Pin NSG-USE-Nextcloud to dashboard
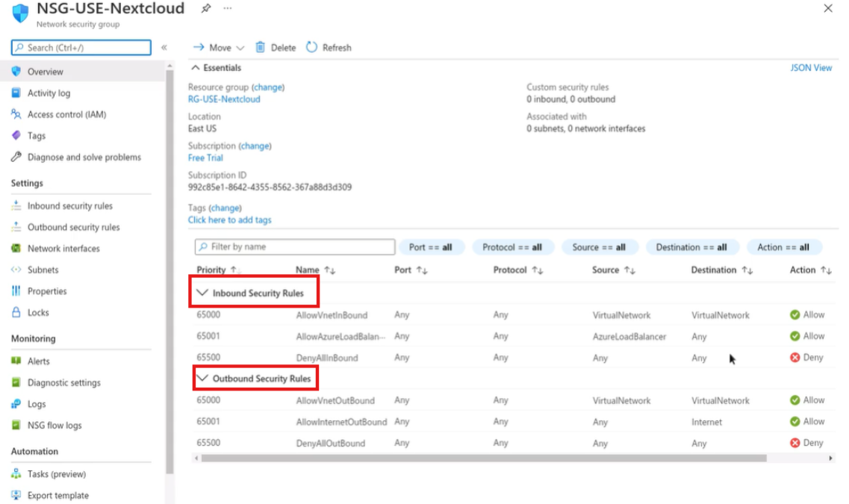This screenshot has width=849, height=504. pos(206,9)
